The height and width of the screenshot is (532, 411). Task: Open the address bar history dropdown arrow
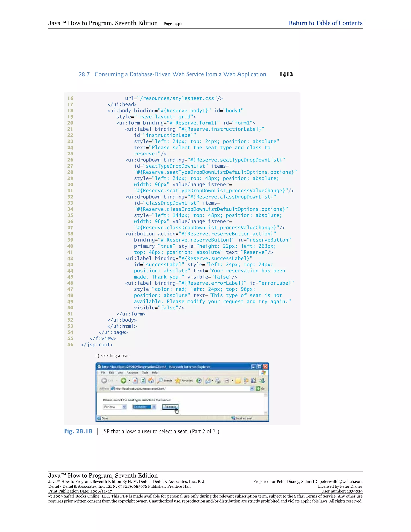pos(252,388)
